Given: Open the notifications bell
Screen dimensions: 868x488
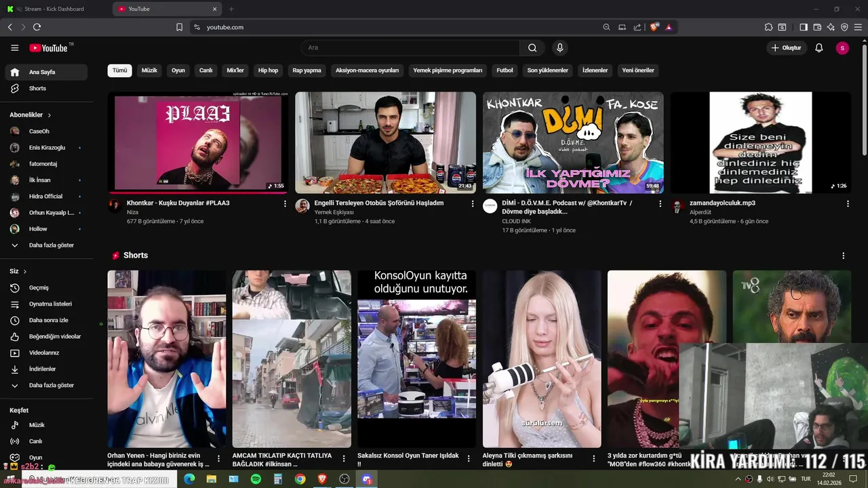Looking at the screenshot, I should point(818,47).
